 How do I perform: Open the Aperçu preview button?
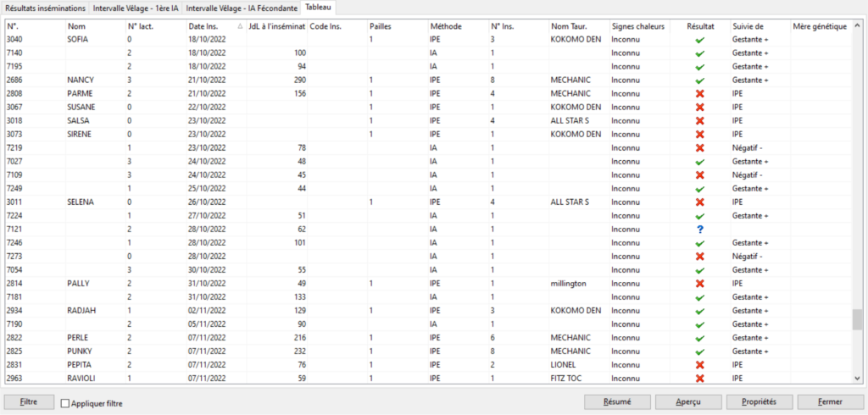click(687, 401)
